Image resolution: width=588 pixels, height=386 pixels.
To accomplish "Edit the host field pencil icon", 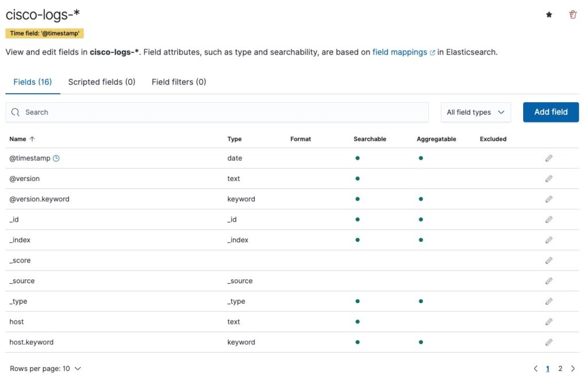I will tap(548, 322).
